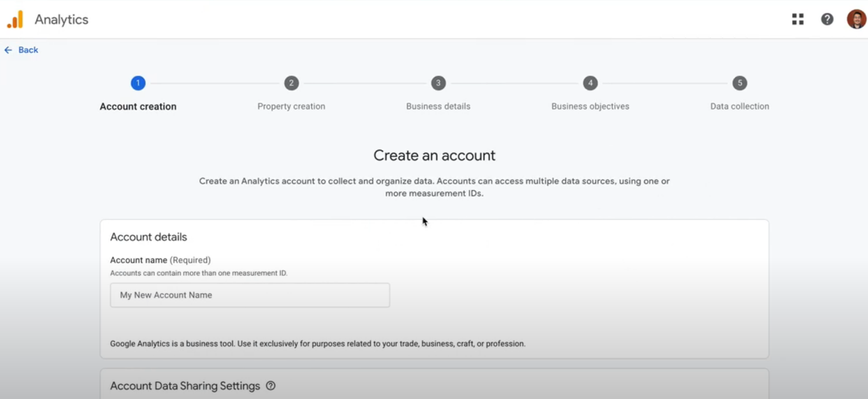Select step 5 circle Data collection
868x399 pixels.
pyautogui.click(x=740, y=83)
